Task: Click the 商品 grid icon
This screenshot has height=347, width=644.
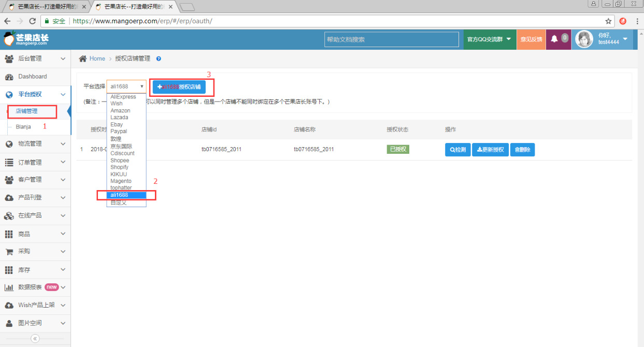Action: (9, 234)
